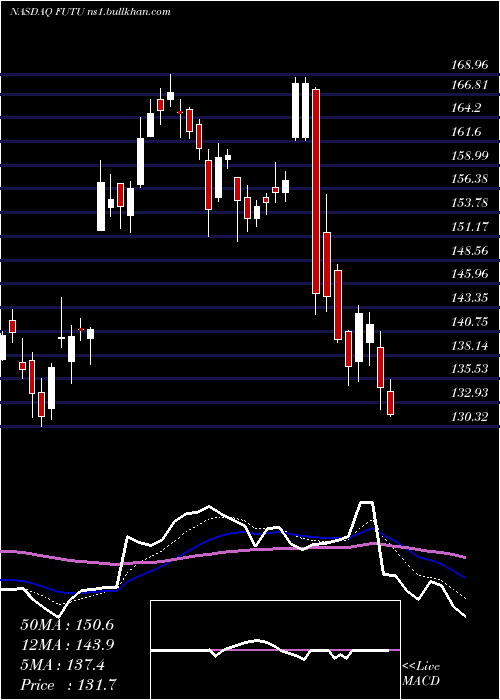Click the <<Live MACD label
The image size is (500, 700).
click(x=421, y=673)
